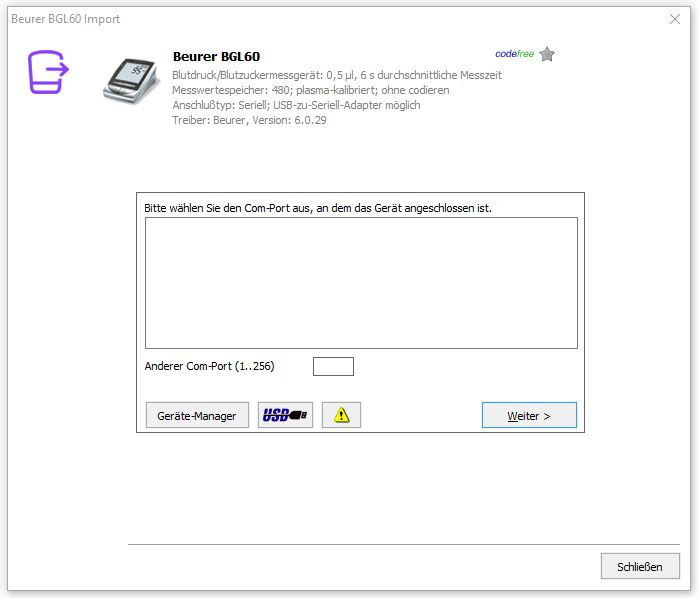Open the USB adapter help button
The width and height of the screenshot is (699, 598).
tap(285, 415)
